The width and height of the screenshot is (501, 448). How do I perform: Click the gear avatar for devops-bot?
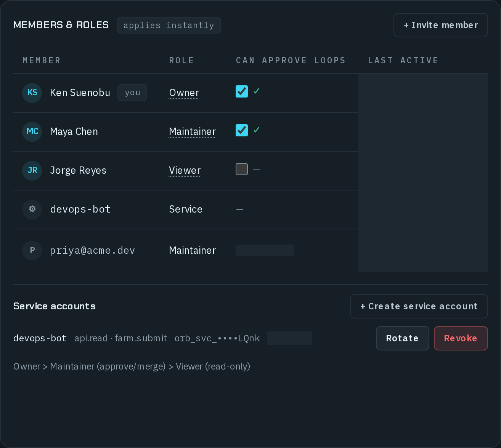coord(32,209)
